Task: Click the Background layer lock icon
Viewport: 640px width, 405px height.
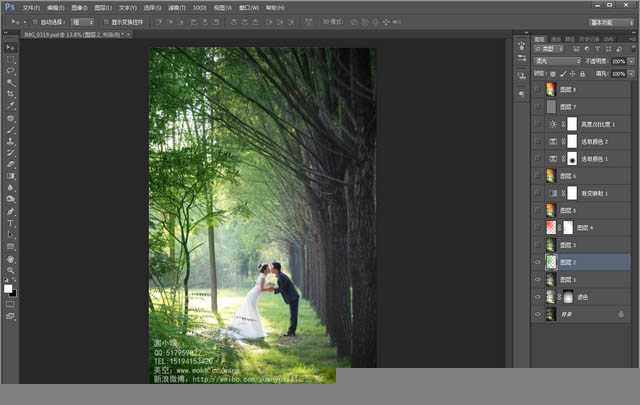Action: (621, 314)
